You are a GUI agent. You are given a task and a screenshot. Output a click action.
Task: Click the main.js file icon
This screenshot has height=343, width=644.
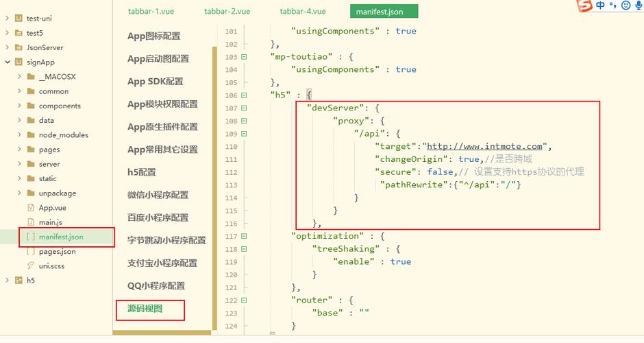pyautogui.click(x=31, y=222)
